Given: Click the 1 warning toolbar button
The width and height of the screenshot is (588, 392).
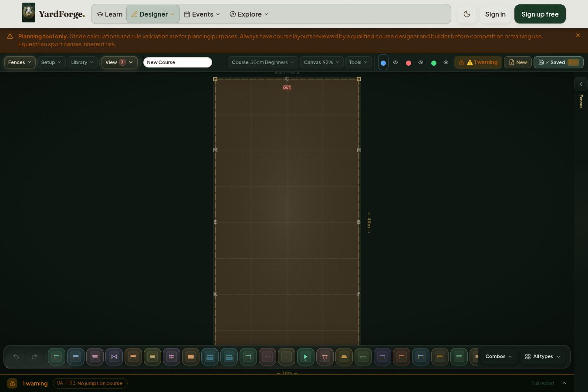Looking at the screenshot, I should tap(478, 62).
